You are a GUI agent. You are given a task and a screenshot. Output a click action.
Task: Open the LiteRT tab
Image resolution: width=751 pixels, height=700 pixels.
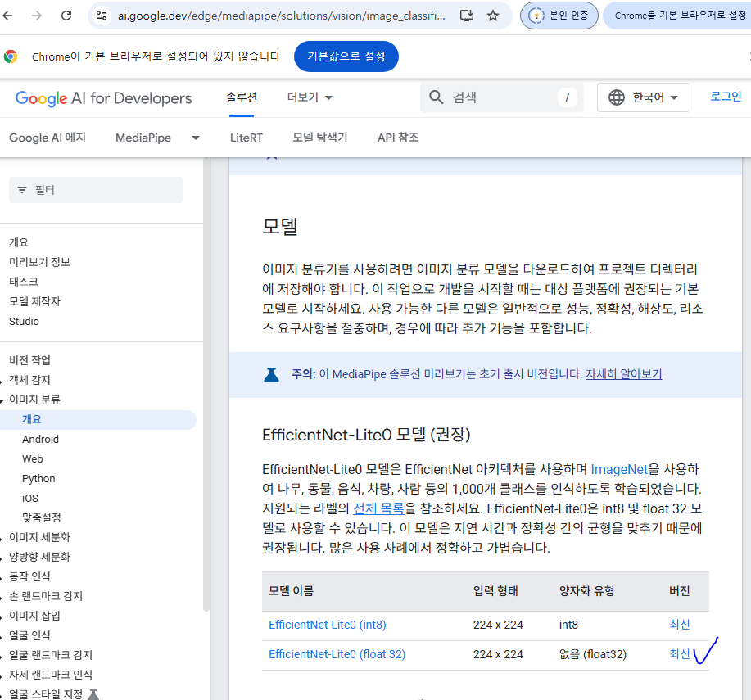(x=247, y=138)
